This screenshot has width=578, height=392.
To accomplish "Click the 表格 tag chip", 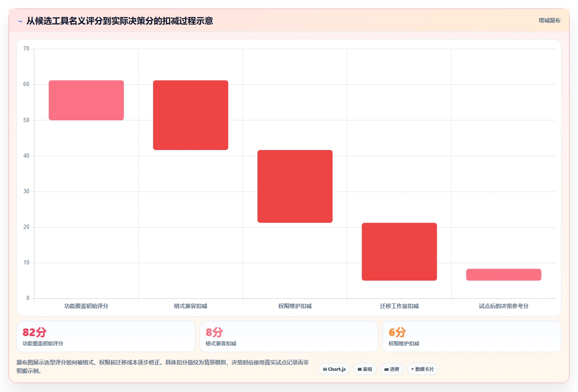I will (365, 369).
